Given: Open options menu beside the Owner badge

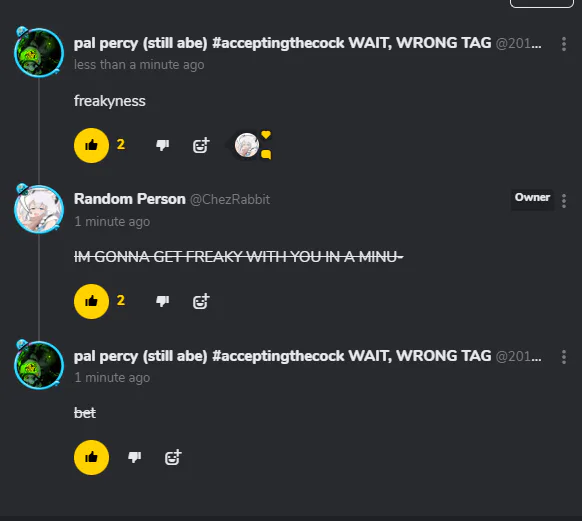Looking at the screenshot, I should click(564, 201).
